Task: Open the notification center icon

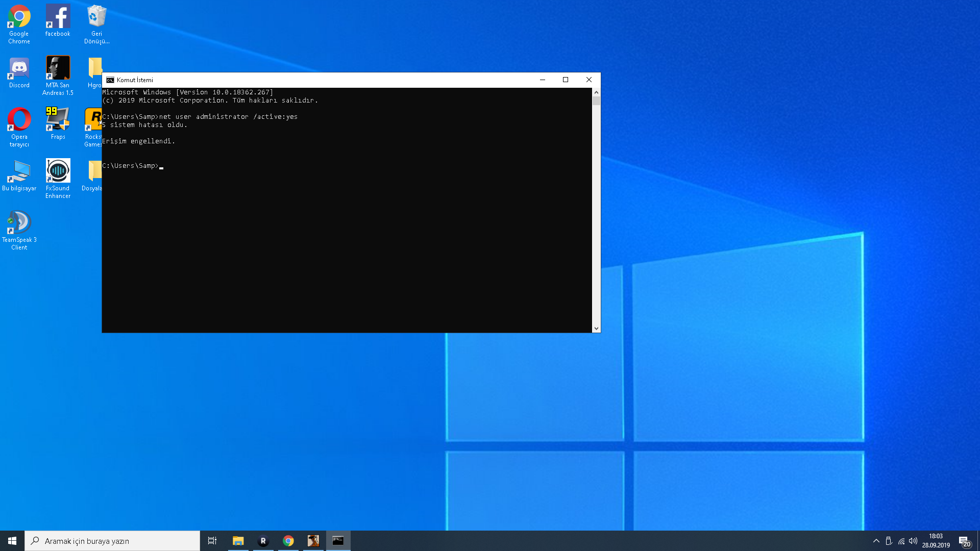Action: pyautogui.click(x=964, y=541)
